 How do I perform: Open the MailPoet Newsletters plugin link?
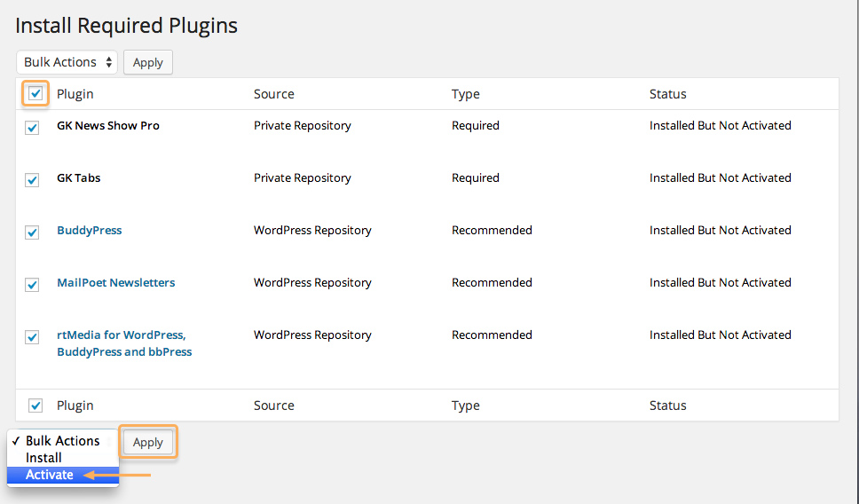pyautogui.click(x=116, y=283)
